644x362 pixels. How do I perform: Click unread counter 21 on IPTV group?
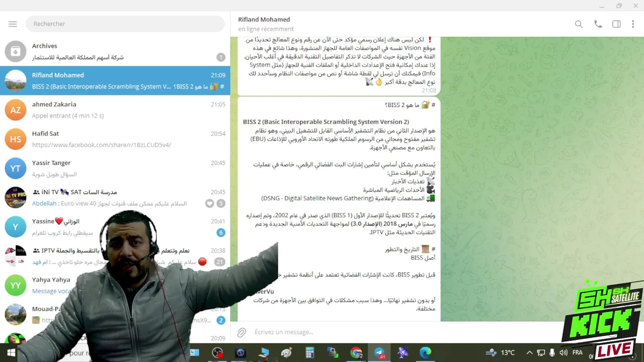point(219,261)
